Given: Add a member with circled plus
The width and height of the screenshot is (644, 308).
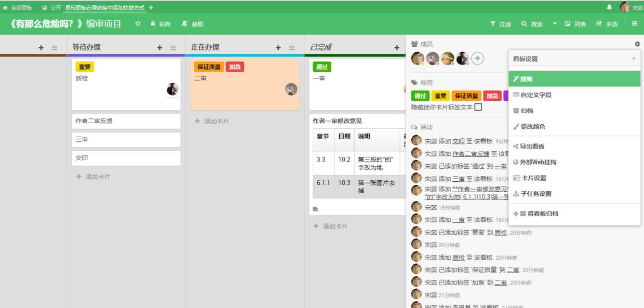Looking at the screenshot, I should pos(478,59).
